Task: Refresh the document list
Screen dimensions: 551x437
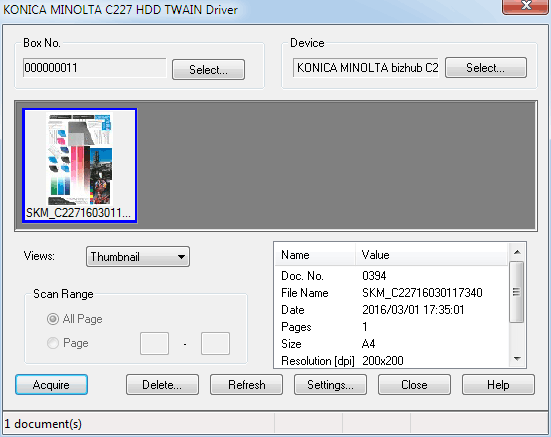Action: click(x=246, y=384)
